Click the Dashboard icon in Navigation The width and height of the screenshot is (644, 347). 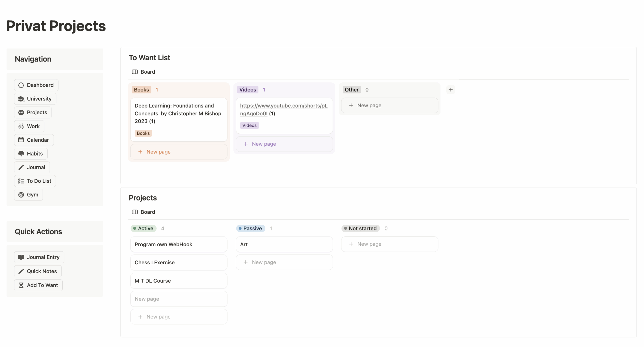(x=21, y=85)
